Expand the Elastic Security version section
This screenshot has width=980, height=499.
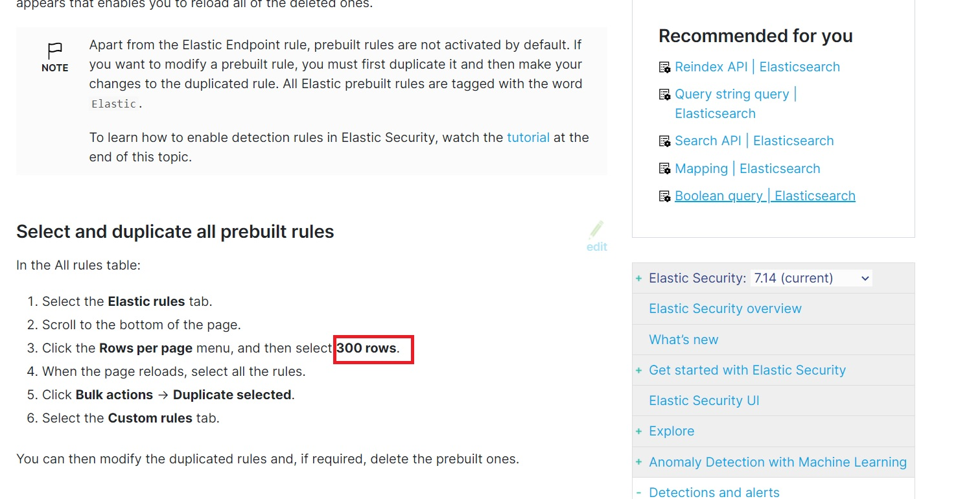[638, 277]
